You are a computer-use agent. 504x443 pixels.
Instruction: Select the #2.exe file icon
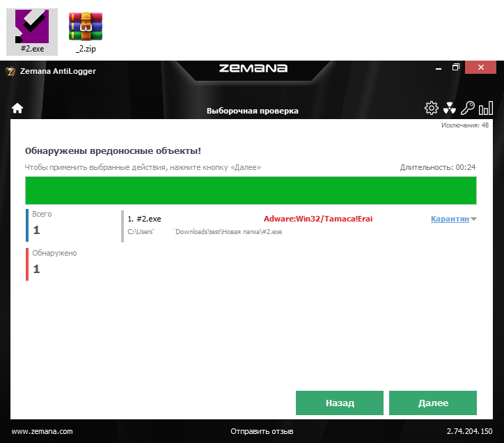32,31
